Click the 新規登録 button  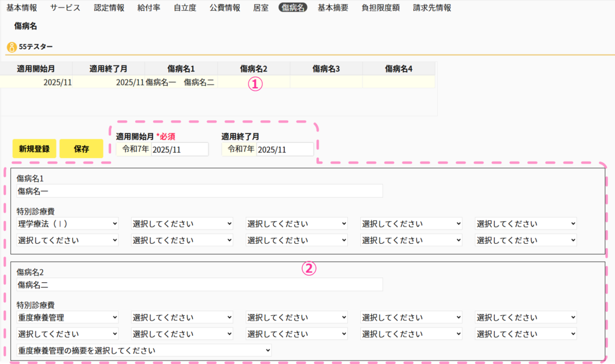[34, 149]
